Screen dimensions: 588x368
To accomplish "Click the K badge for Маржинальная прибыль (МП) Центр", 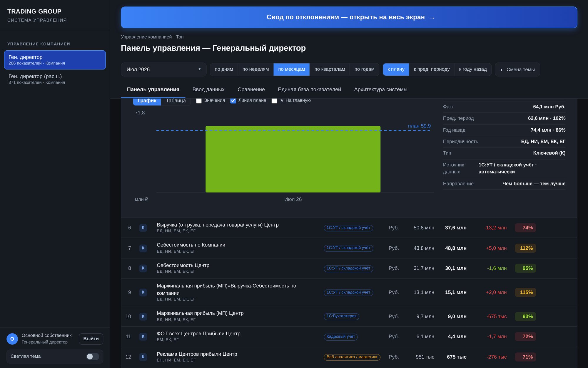I will [143, 316].
